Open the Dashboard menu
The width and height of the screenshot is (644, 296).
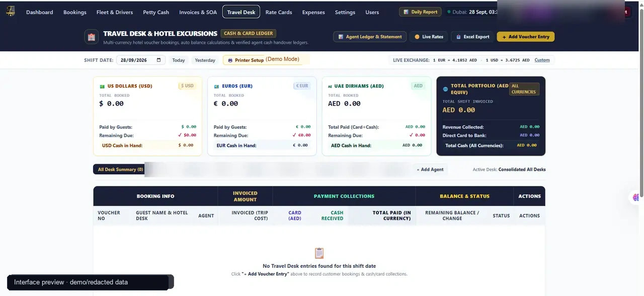tap(39, 12)
